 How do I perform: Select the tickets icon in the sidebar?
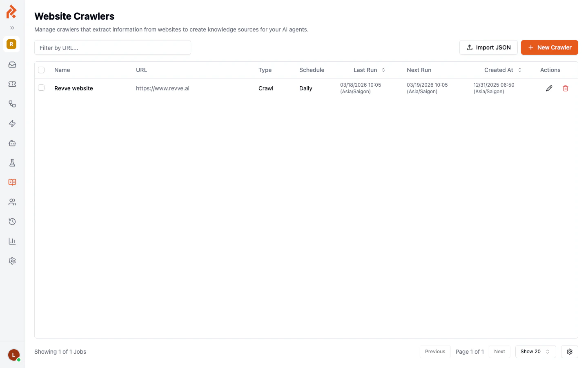[x=12, y=84]
